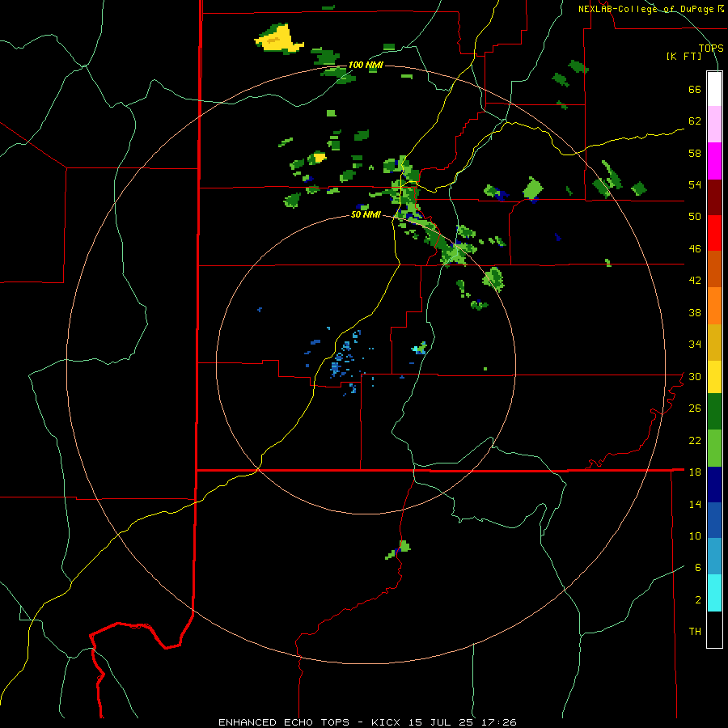Click the TOPS legend title
Viewport: 728px width, 728px height.
[711, 49]
